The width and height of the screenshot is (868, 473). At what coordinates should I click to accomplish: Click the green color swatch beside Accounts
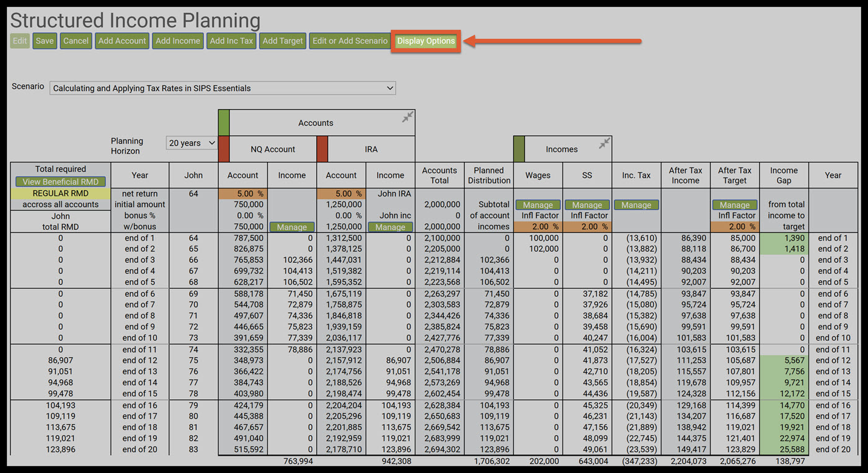224,123
